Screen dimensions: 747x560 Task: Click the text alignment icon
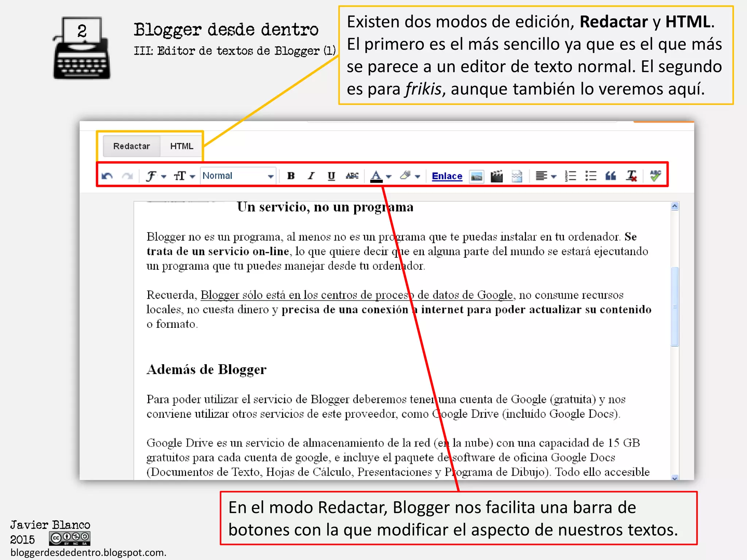point(541,176)
